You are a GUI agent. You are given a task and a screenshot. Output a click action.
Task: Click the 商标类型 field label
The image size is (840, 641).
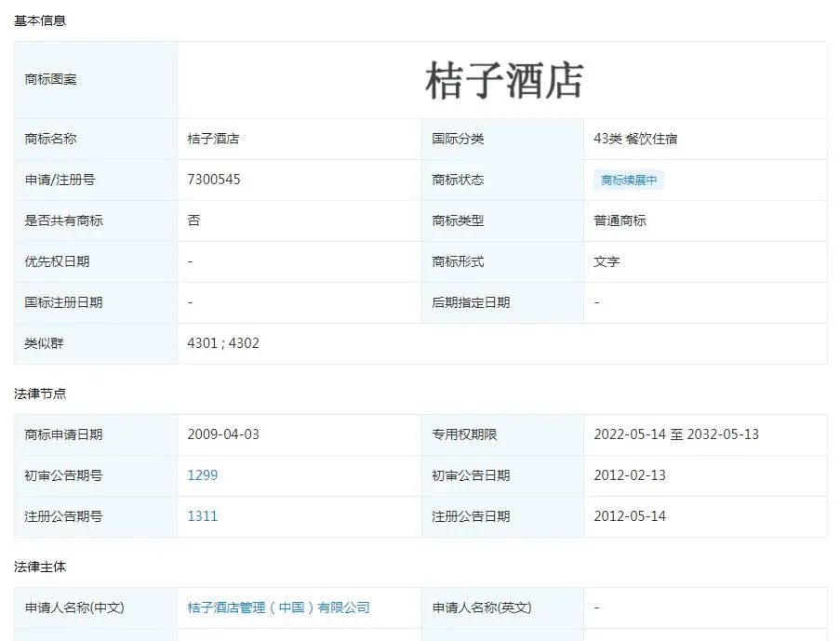458,220
